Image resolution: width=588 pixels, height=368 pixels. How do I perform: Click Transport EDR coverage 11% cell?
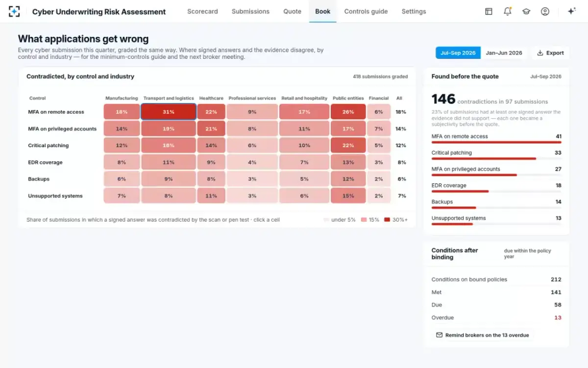pyautogui.click(x=169, y=162)
